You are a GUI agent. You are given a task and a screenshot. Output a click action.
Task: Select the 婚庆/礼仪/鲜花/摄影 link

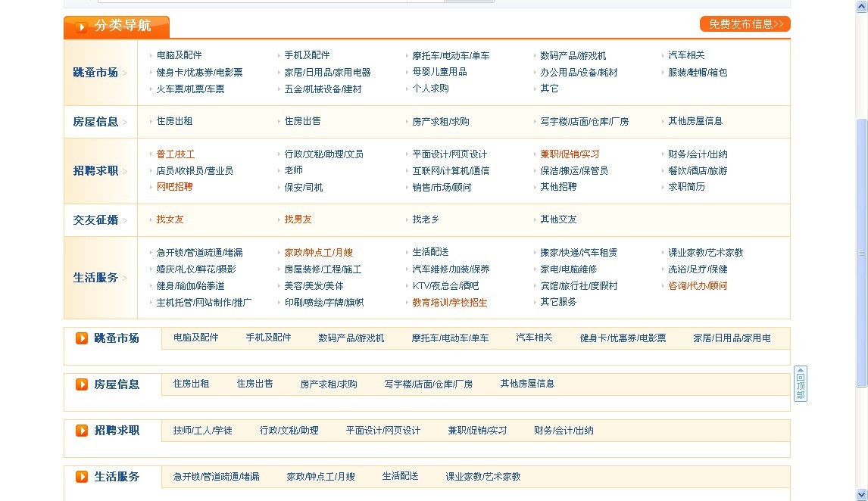tap(196, 269)
